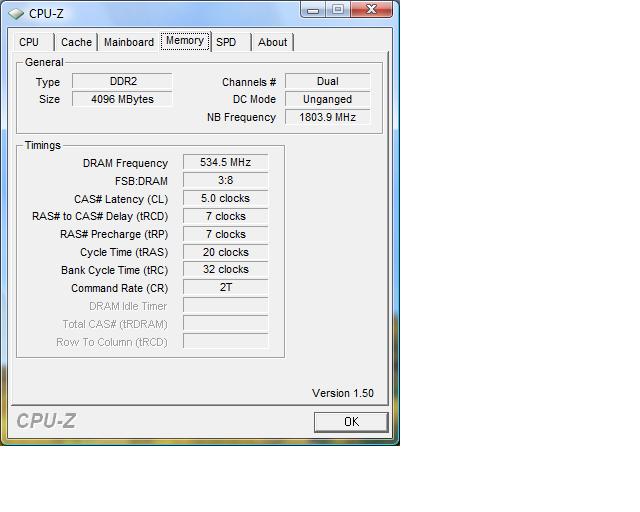Click the CPU-Z title bar app icon

click(x=16, y=14)
